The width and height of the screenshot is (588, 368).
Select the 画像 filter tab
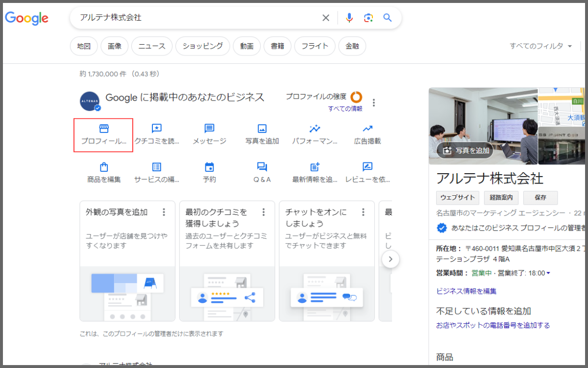tap(114, 46)
